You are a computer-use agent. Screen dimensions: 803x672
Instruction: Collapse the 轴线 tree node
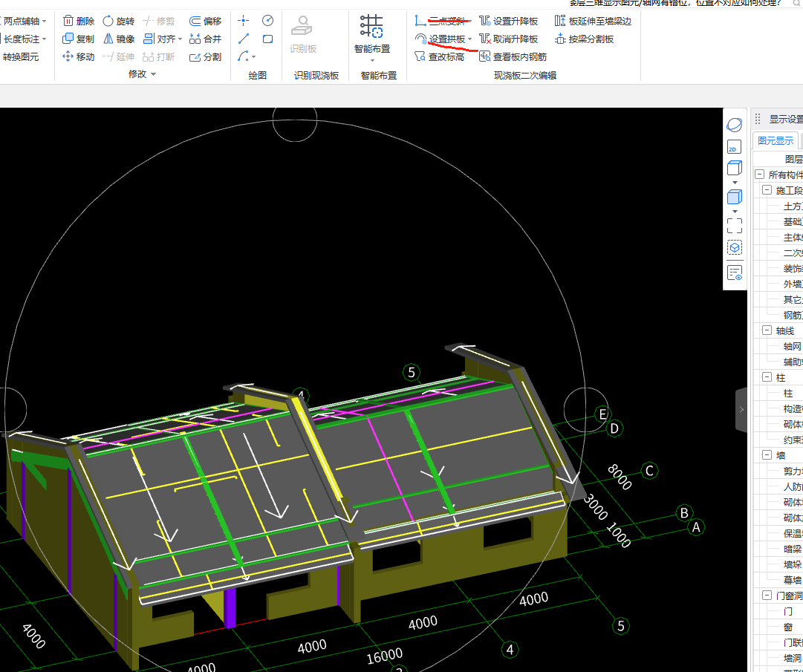coord(767,330)
